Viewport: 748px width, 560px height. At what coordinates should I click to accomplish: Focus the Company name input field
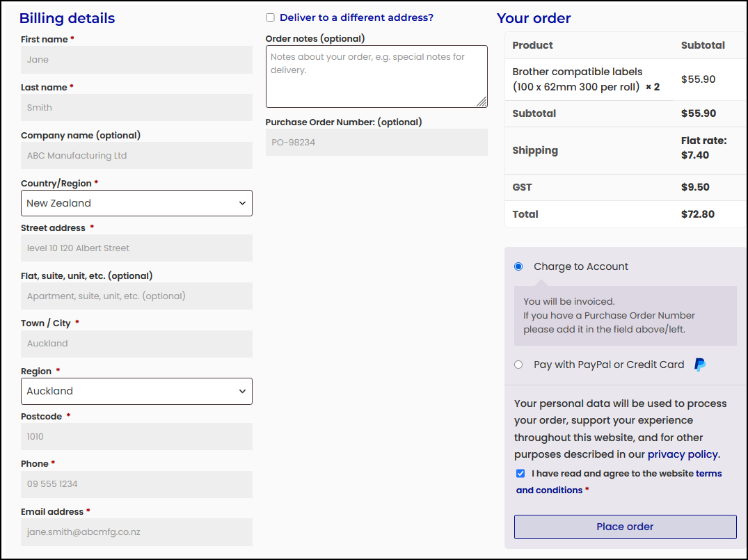(136, 156)
